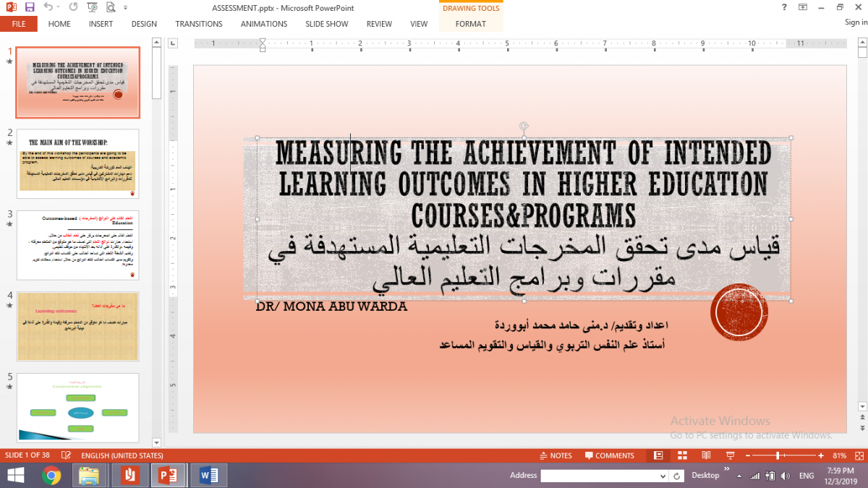Click the tab selector box at ruler corner
868x488 pixels.
click(x=173, y=43)
